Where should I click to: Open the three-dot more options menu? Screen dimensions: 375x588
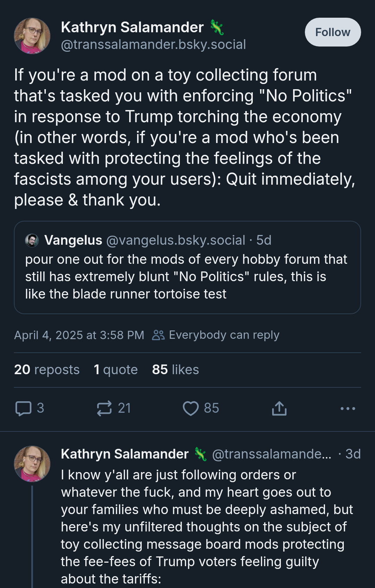[x=348, y=409]
